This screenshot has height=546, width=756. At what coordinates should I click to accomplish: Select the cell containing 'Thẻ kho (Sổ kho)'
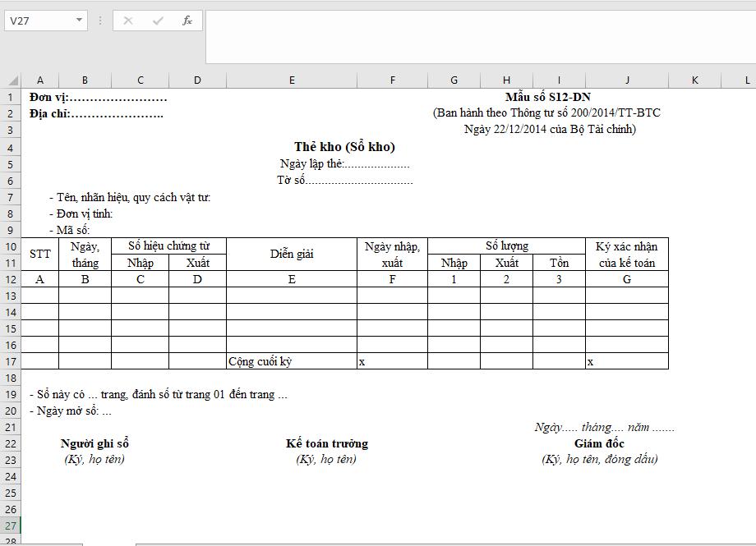pos(292,146)
